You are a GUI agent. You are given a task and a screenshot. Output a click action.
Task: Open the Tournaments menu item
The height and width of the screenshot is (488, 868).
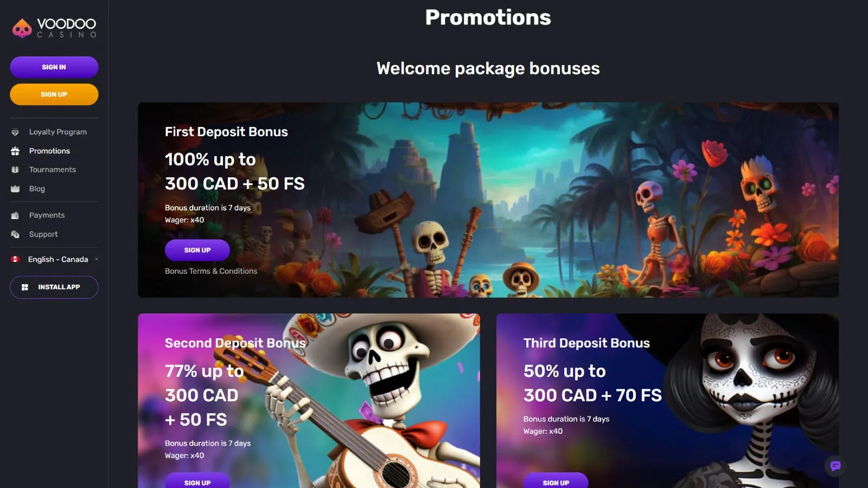53,170
